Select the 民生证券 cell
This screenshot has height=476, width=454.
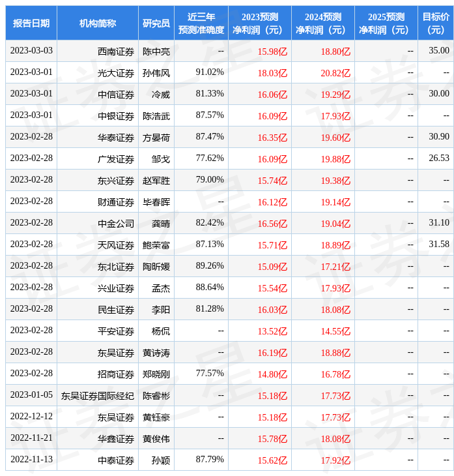115,310
